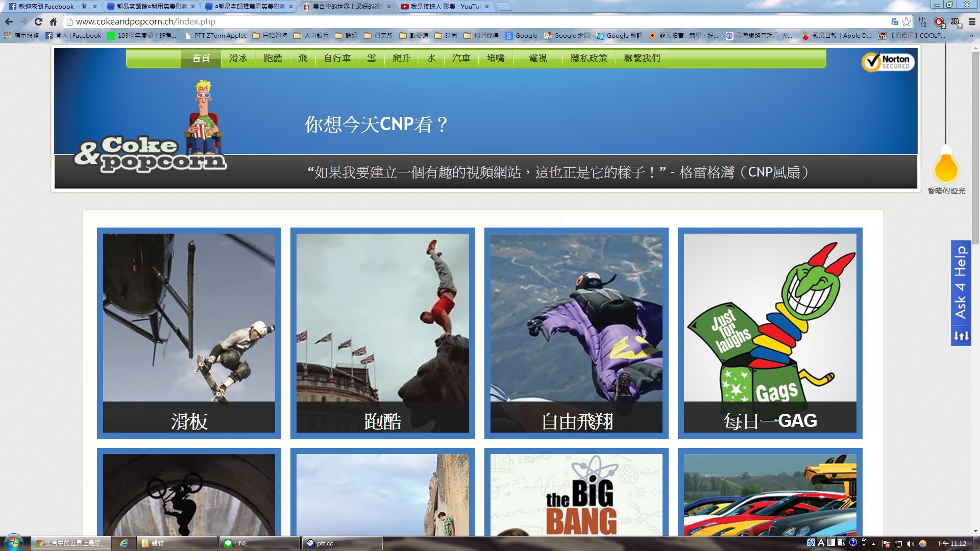The height and width of the screenshot is (551, 980).
Task: Toggle the dim light bulb switch
Action: point(946,167)
